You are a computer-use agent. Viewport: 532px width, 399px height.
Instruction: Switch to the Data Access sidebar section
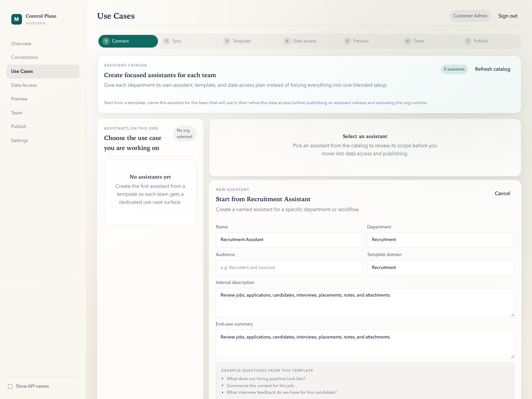tap(24, 85)
